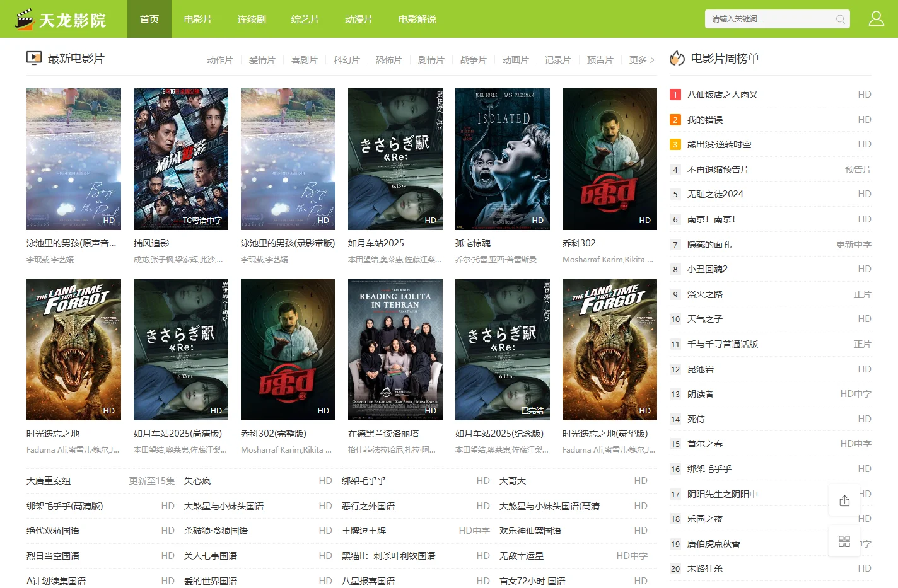Open the 捕风追影 movie poster
This screenshot has width=898, height=588.
[181, 159]
